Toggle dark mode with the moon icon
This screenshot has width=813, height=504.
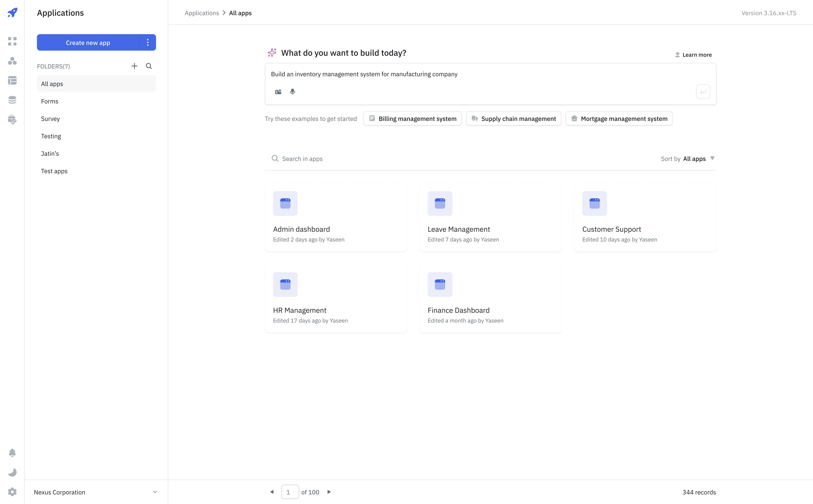click(x=12, y=472)
